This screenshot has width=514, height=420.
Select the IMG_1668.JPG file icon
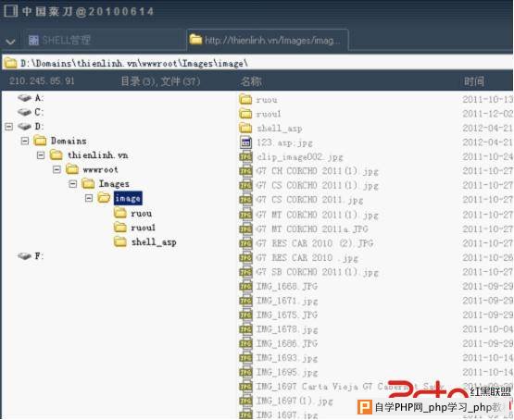245,286
